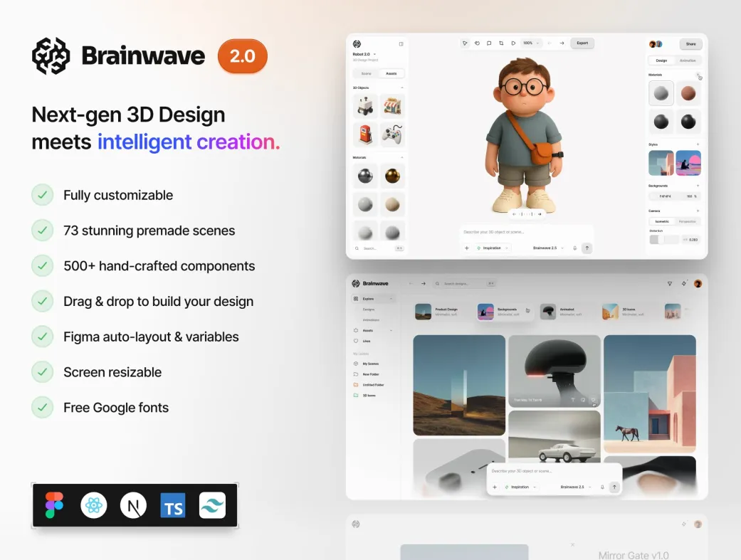The image size is (741, 560).
Task: Open the 100% zoom level dropdown
Action: pos(530,43)
